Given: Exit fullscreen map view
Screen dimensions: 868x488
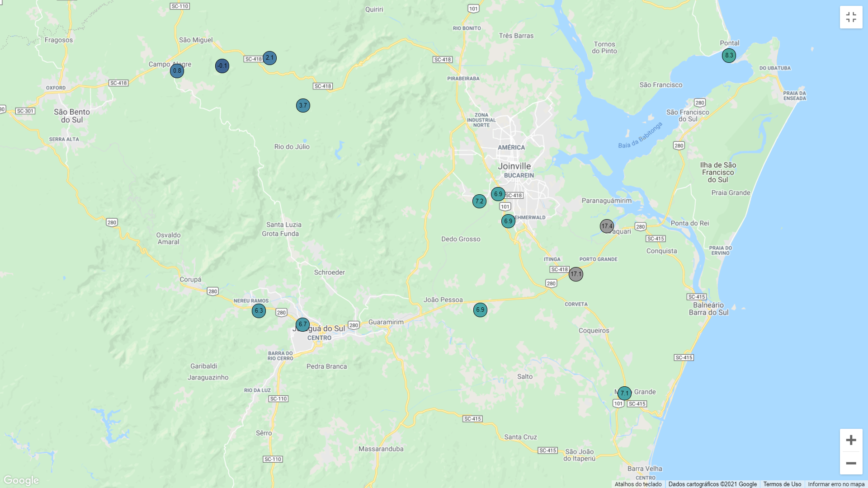Looking at the screenshot, I should [851, 17].
